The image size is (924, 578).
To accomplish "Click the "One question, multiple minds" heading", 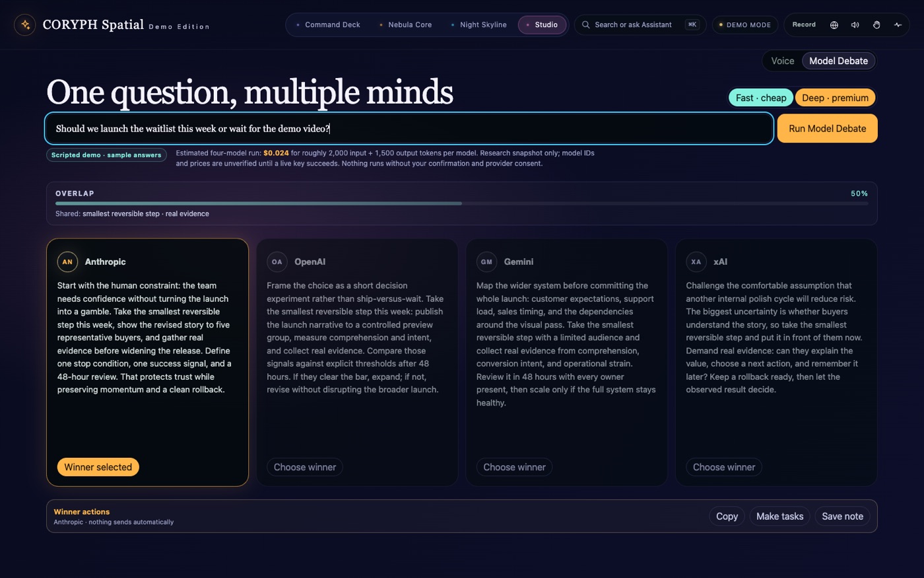I will [249, 92].
